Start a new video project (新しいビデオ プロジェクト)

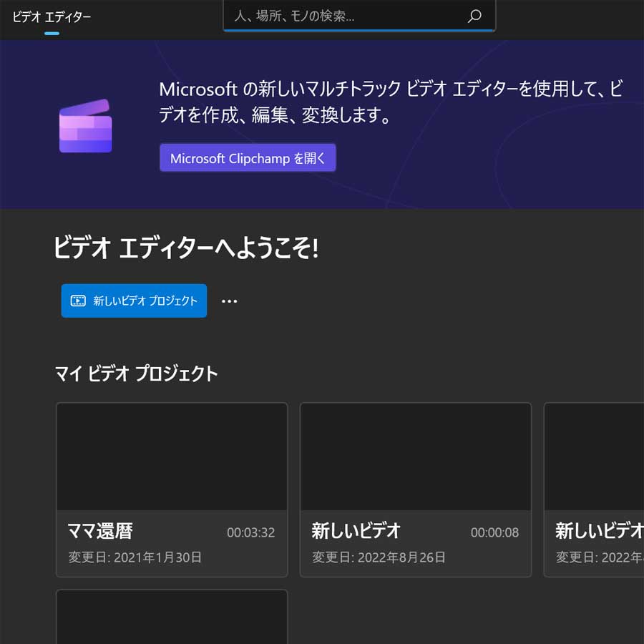tap(134, 301)
